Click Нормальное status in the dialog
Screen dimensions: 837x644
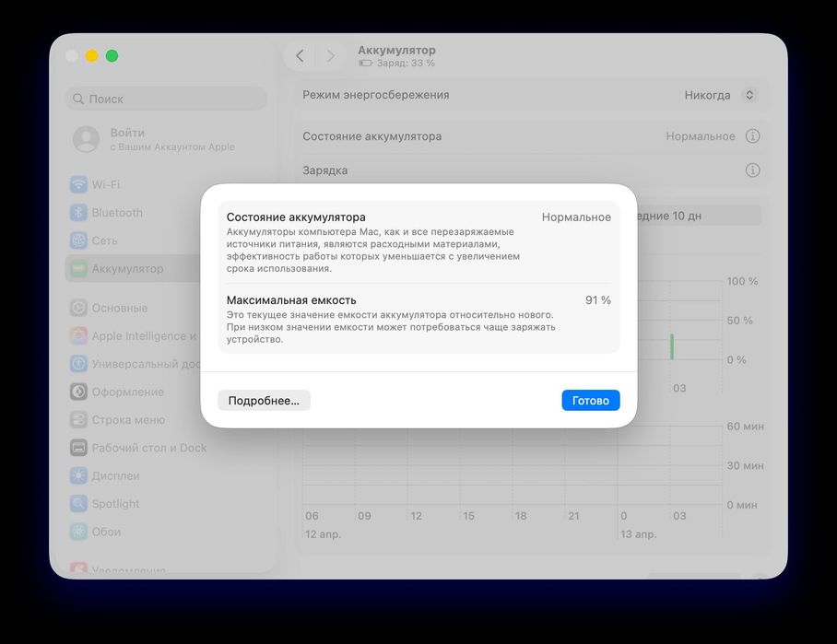pyautogui.click(x=576, y=217)
